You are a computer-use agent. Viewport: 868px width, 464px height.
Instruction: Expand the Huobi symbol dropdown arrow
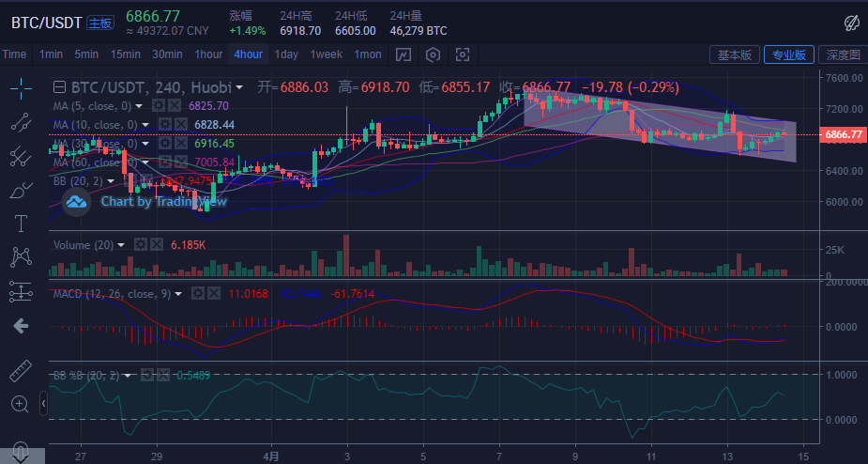point(239,87)
